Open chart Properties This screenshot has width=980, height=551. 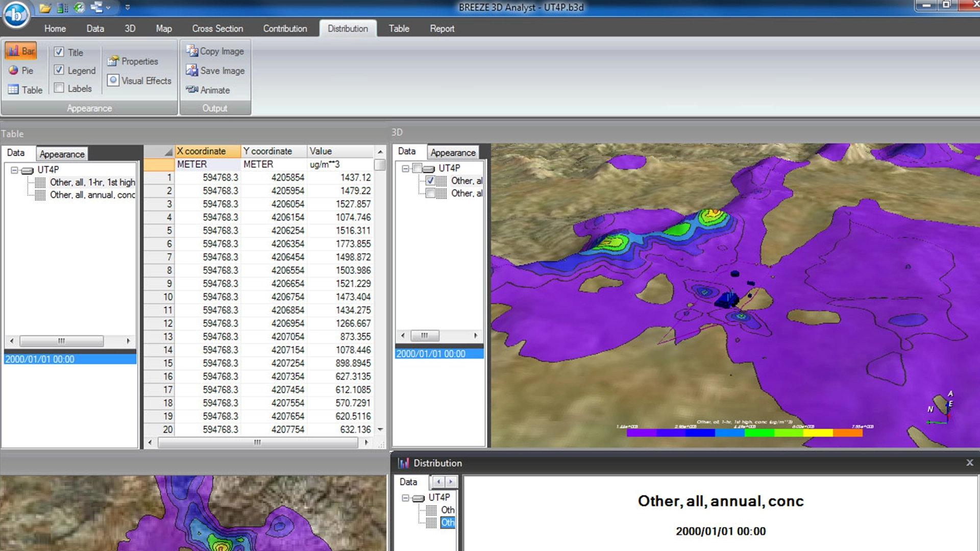133,61
